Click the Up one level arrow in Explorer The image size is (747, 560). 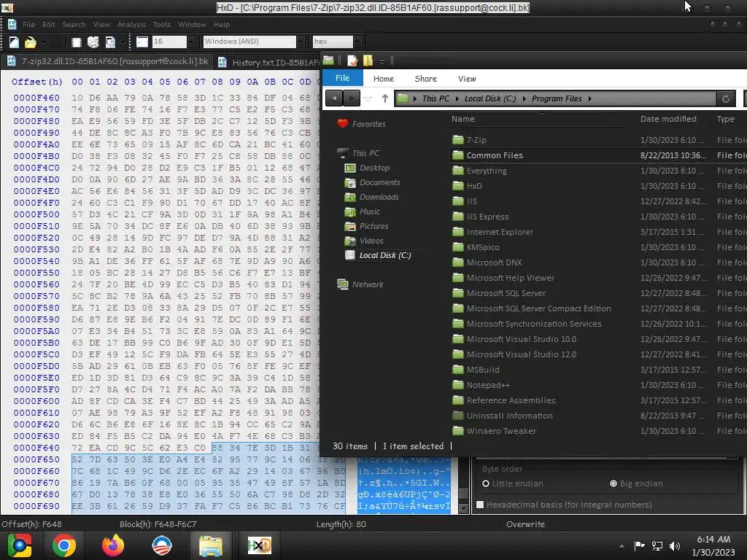tap(385, 98)
